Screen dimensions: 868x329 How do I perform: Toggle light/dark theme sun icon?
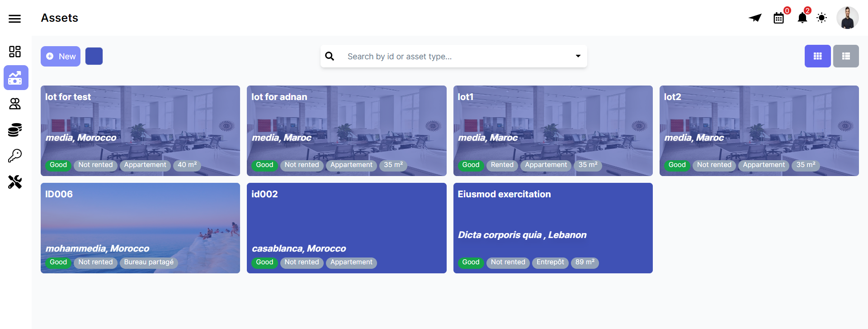click(x=821, y=18)
